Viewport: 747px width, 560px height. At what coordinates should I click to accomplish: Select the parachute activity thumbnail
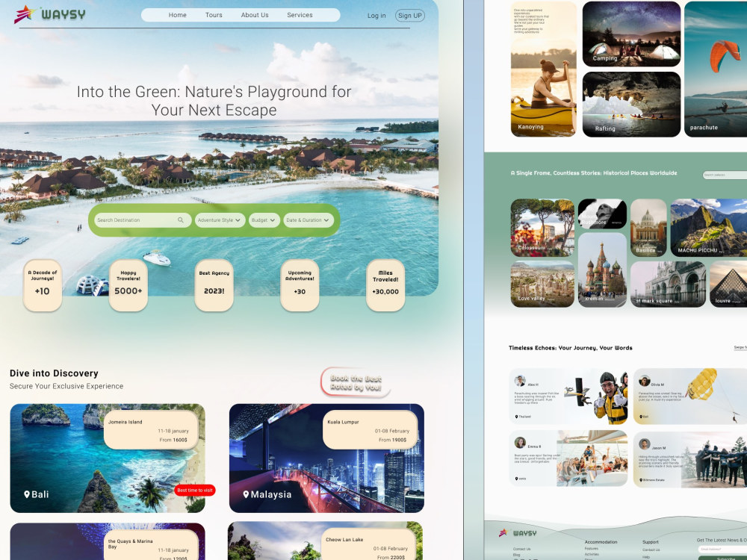(716, 69)
